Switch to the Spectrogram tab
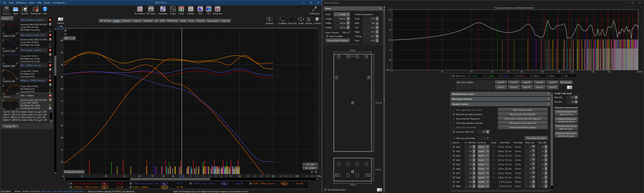Screen dimensions: 644x193 [x=213, y=21]
